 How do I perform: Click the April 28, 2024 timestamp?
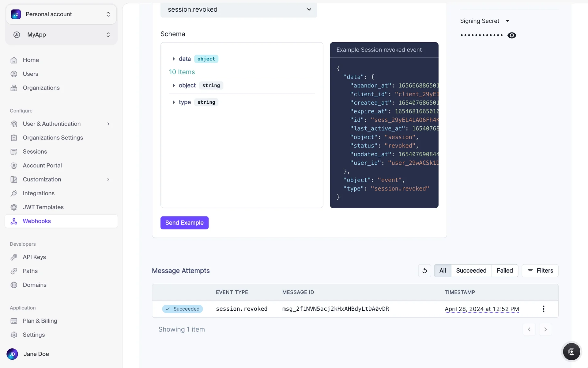point(481,309)
